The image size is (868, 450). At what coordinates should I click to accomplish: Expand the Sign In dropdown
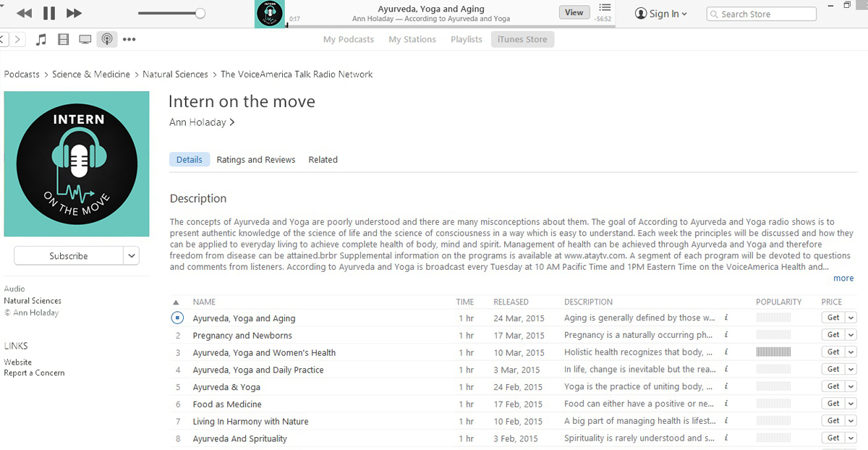[684, 13]
